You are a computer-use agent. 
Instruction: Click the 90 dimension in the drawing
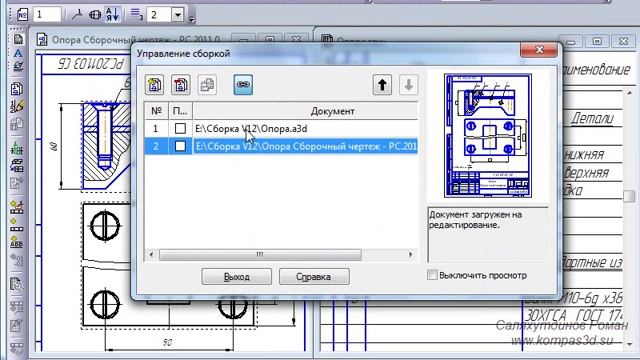(168, 342)
